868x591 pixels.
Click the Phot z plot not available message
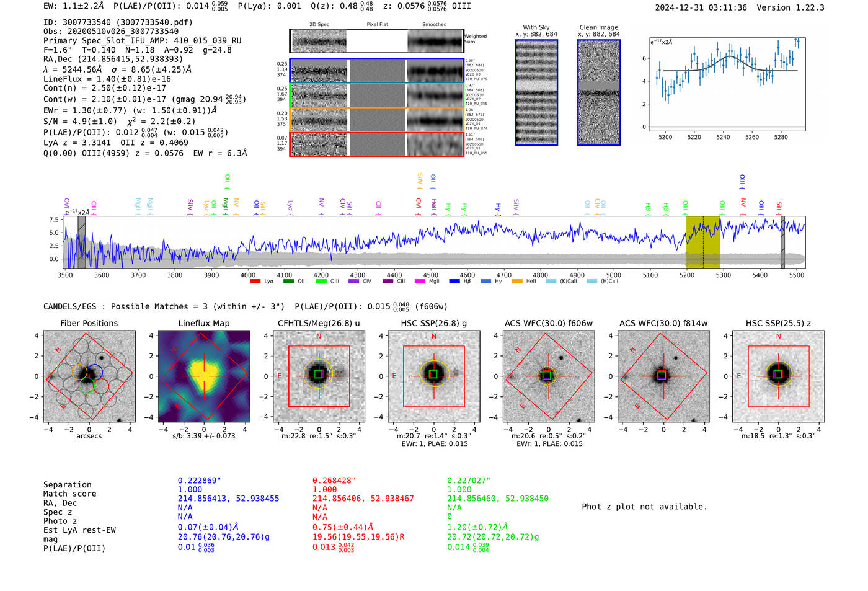[x=644, y=507]
